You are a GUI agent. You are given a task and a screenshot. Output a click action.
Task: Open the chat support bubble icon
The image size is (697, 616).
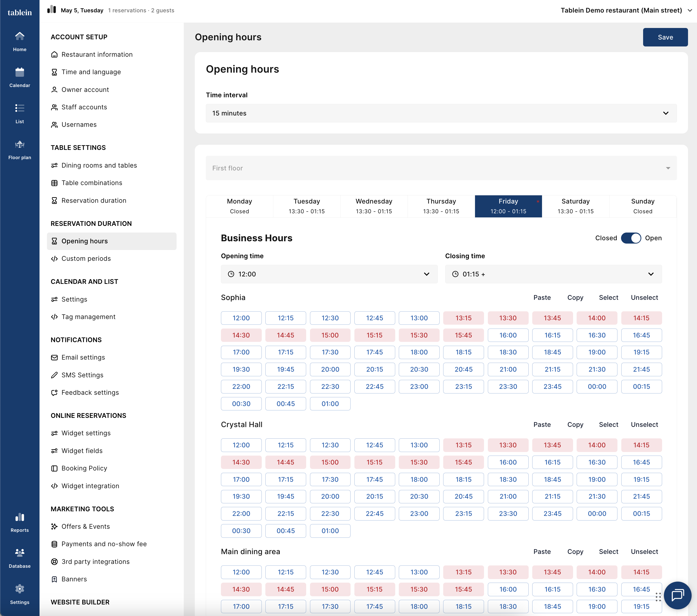[677, 595]
